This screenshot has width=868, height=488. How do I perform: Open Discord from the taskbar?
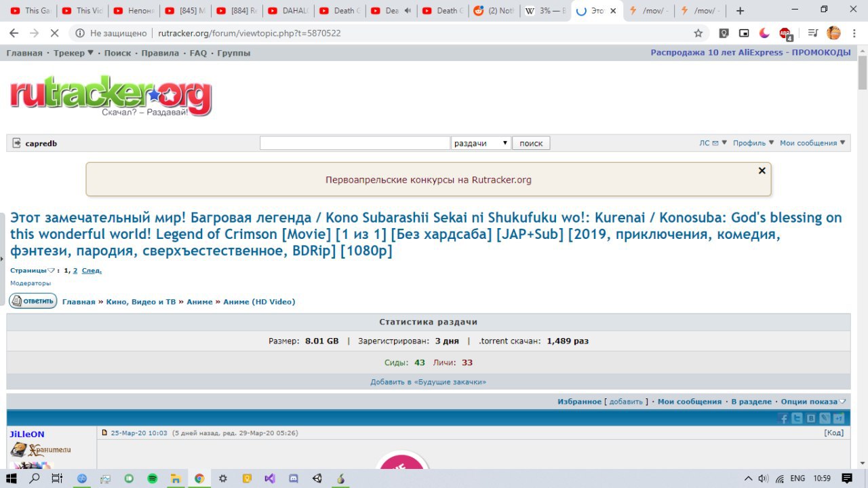294,478
